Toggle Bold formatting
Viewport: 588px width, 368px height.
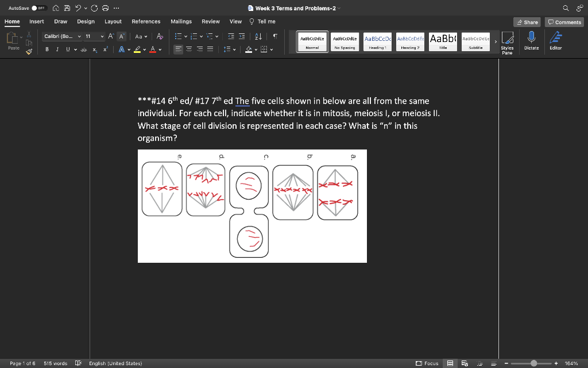tap(47, 49)
